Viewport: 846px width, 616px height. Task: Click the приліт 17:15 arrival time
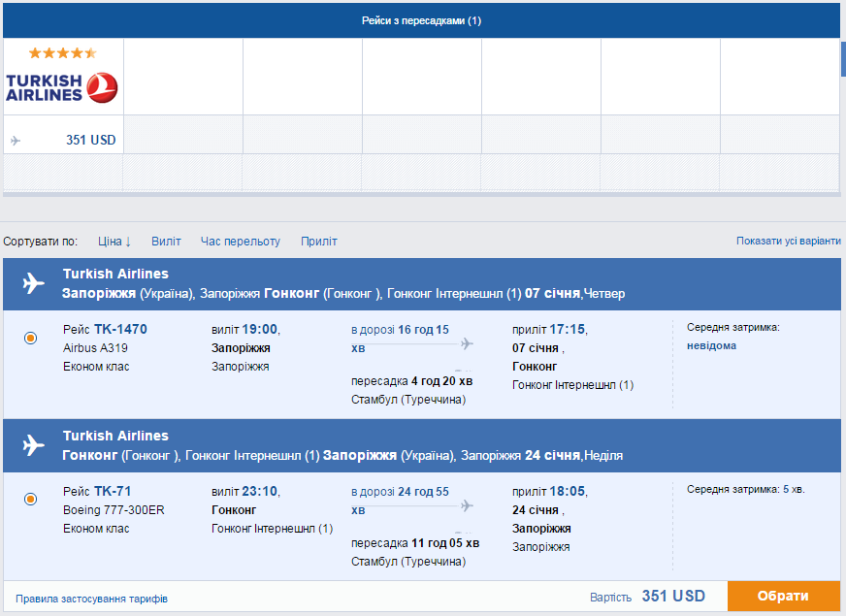tap(550, 329)
